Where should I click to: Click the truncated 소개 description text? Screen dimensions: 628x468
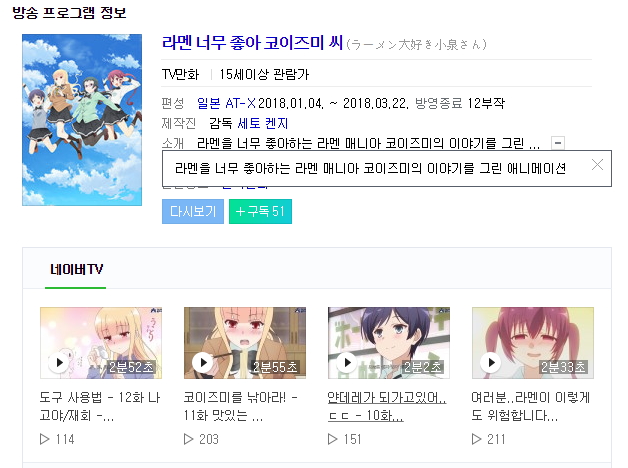(x=368, y=143)
